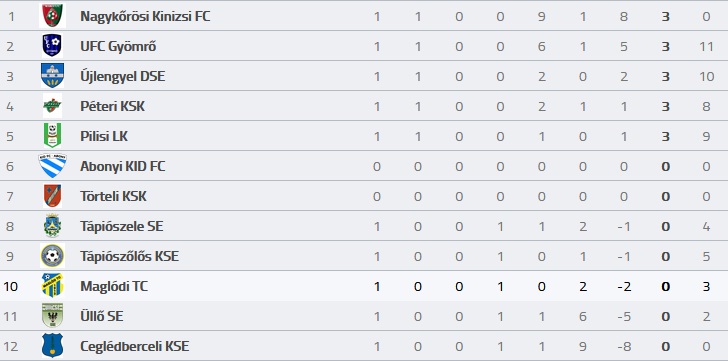
Task: Open the Nagykőrösi Kinizsi FC team link
Action: [145, 17]
